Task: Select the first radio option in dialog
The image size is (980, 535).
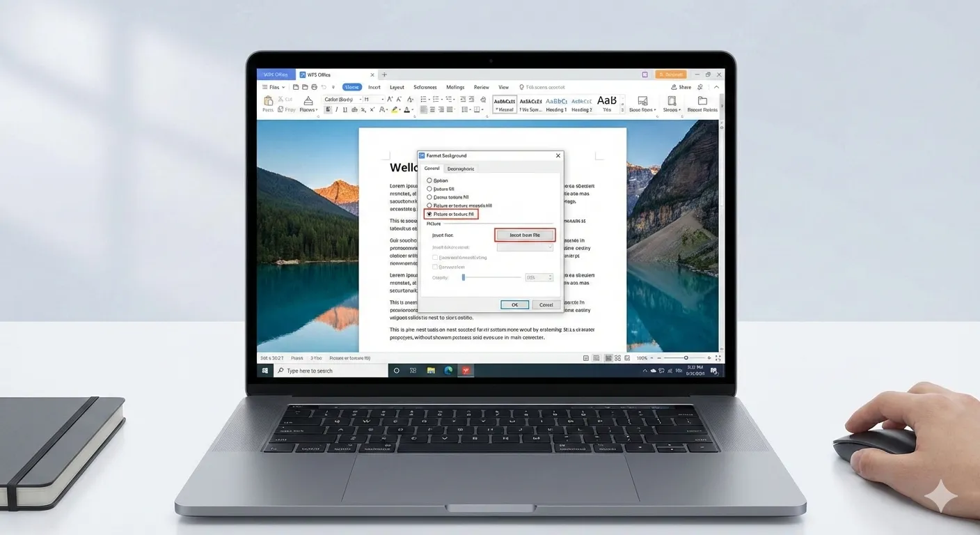Action: 429,180
